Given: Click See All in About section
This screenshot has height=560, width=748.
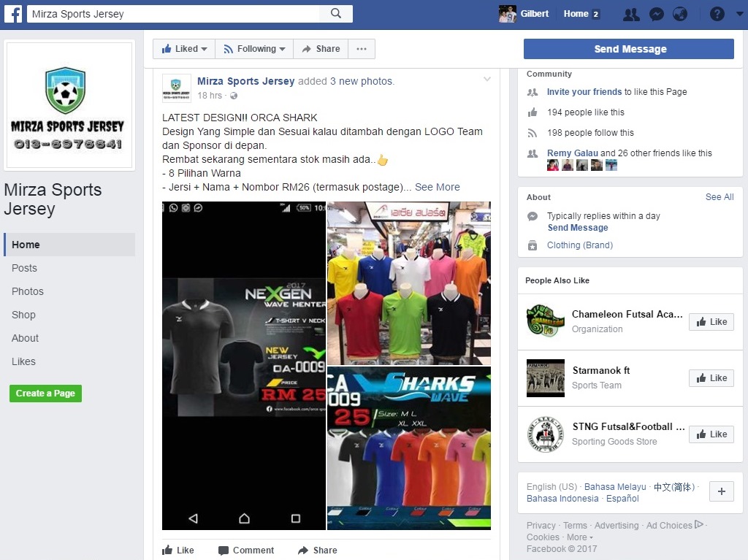Looking at the screenshot, I should click(x=720, y=197).
